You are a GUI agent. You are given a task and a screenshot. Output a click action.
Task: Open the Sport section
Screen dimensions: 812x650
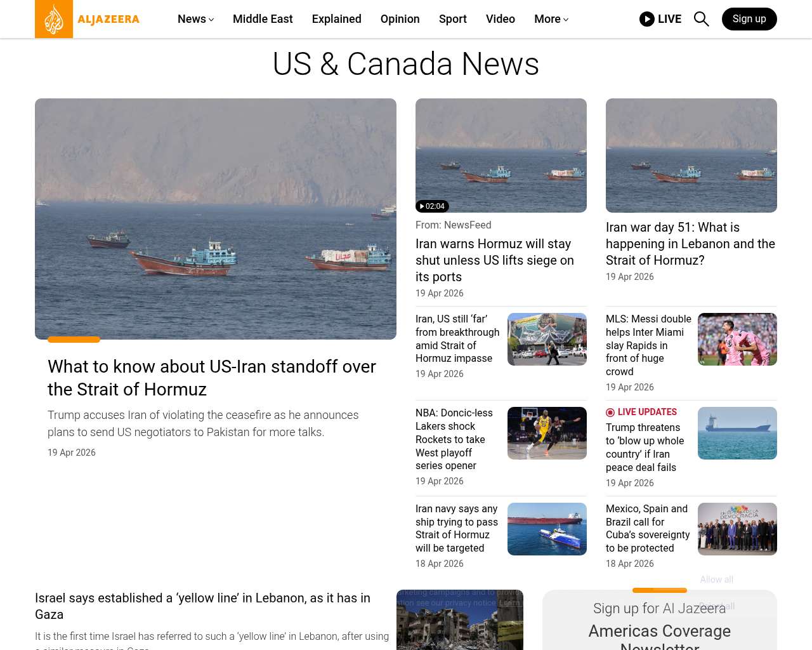click(452, 19)
